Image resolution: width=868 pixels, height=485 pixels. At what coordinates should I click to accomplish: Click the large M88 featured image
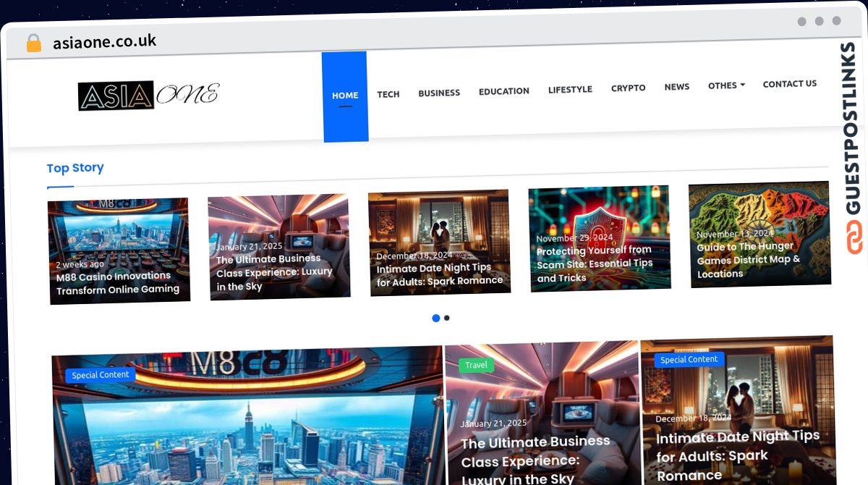(x=247, y=416)
